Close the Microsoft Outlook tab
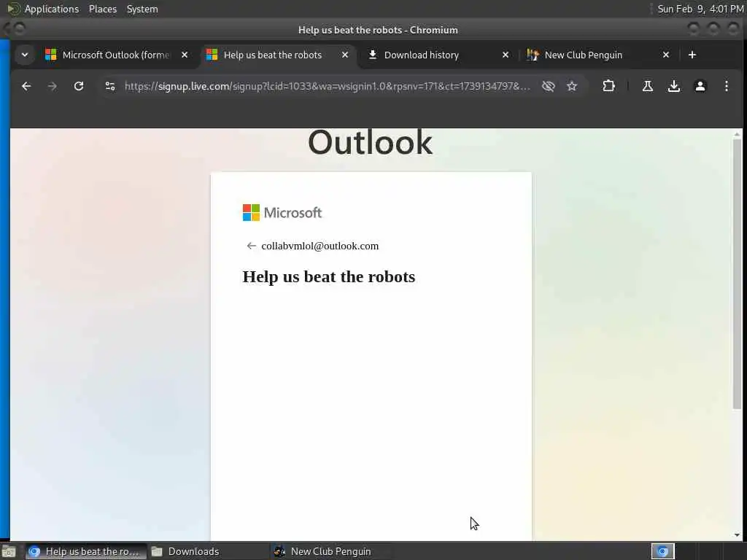 (185, 55)
